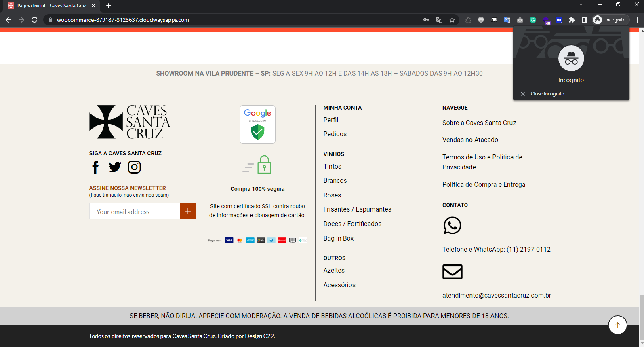The width and height of the screenshot is (644, 347).
Task: Open tab search dropdown chevron
Action: coord(581,5)
